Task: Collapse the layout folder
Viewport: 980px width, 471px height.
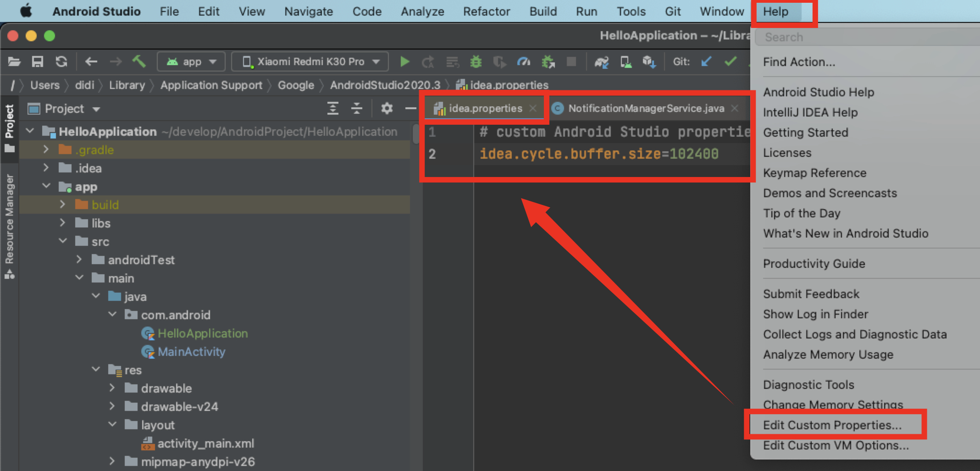Action: click(112, 425)
